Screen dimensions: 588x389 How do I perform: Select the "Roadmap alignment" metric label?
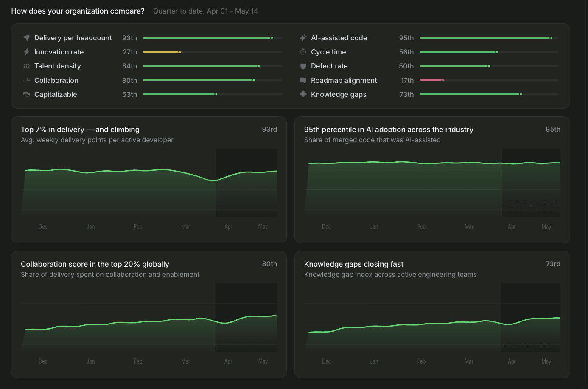344,80
